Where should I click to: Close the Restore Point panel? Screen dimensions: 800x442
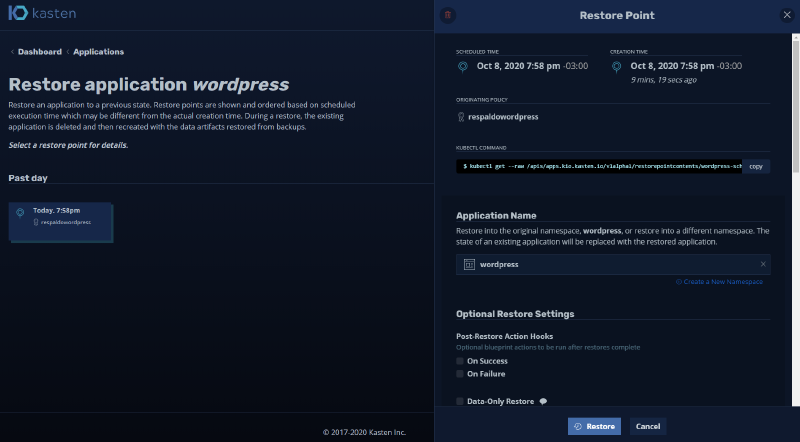pyautogui.click(x=787, y=15)
